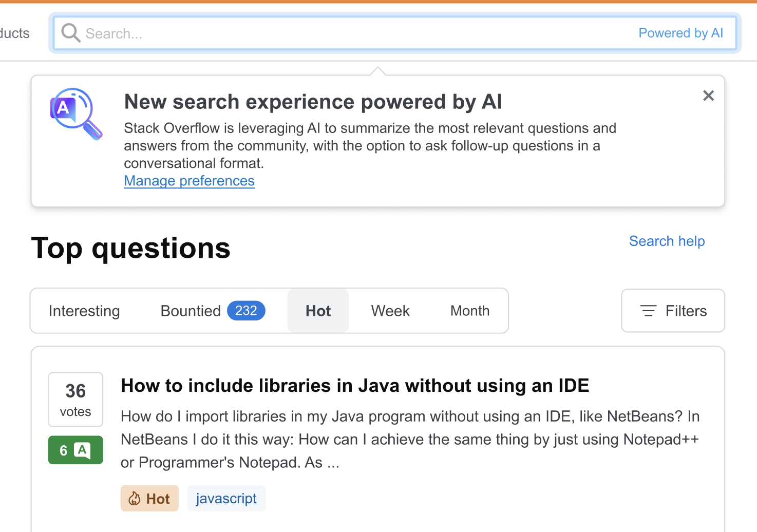Open the Manage preferences link

pos(189,181)
